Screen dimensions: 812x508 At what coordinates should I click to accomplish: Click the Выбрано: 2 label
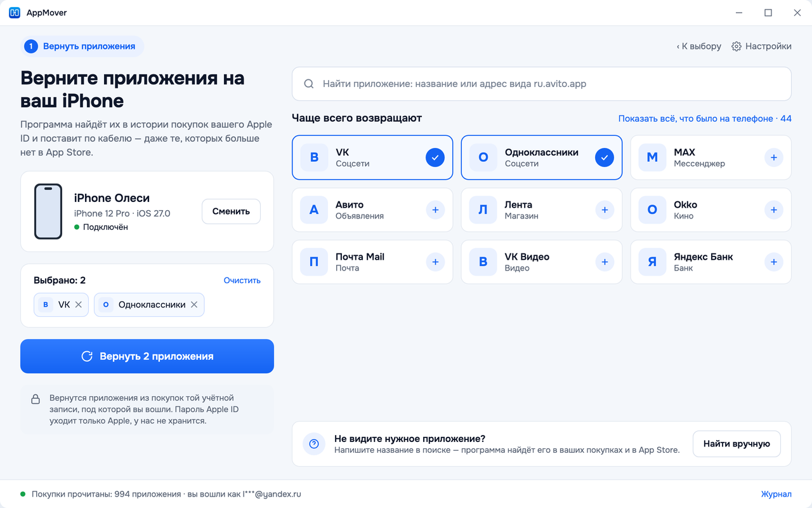click(x=60, y=280)
